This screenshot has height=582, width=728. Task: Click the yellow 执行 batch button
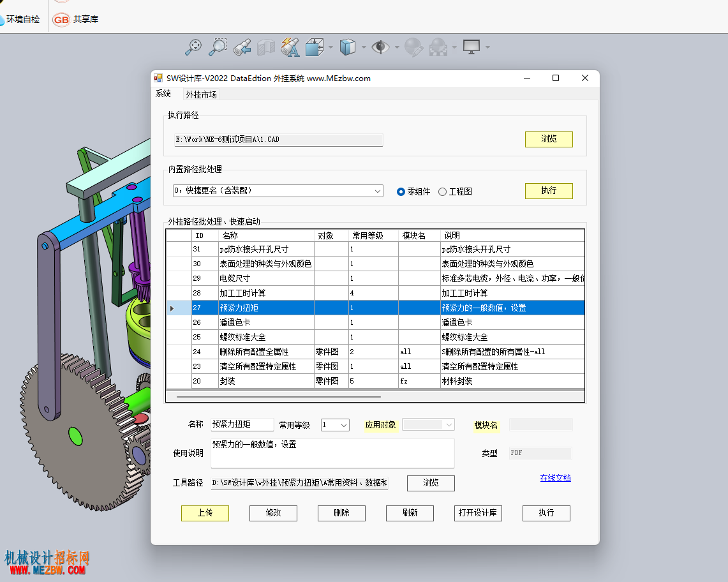coord(549,190)
